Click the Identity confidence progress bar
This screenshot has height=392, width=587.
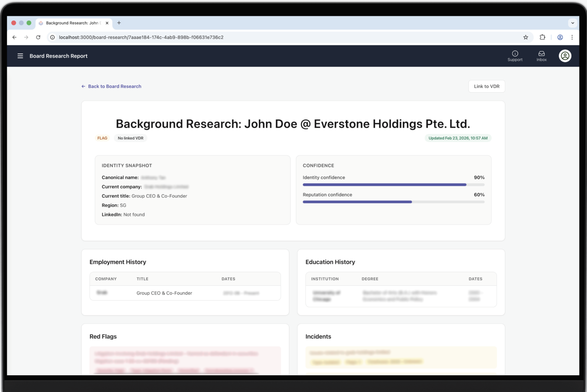[x=393, y=185]
